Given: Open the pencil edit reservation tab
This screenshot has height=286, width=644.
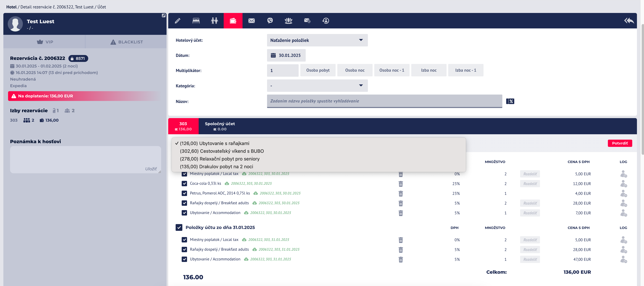Looking at the screenshot, I should tap(177, 21).
